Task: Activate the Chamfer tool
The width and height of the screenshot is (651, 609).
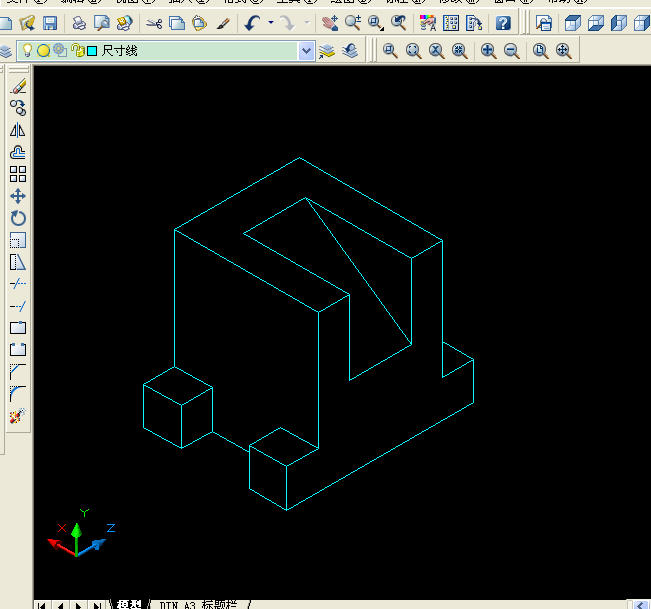Action: [x=18, y=371]
